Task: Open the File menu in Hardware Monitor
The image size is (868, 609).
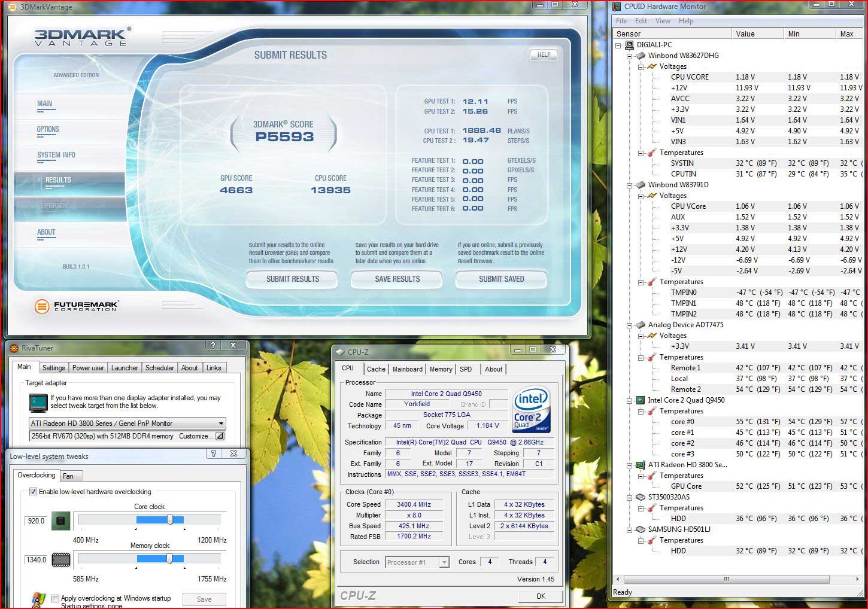Action: (622, 21)
